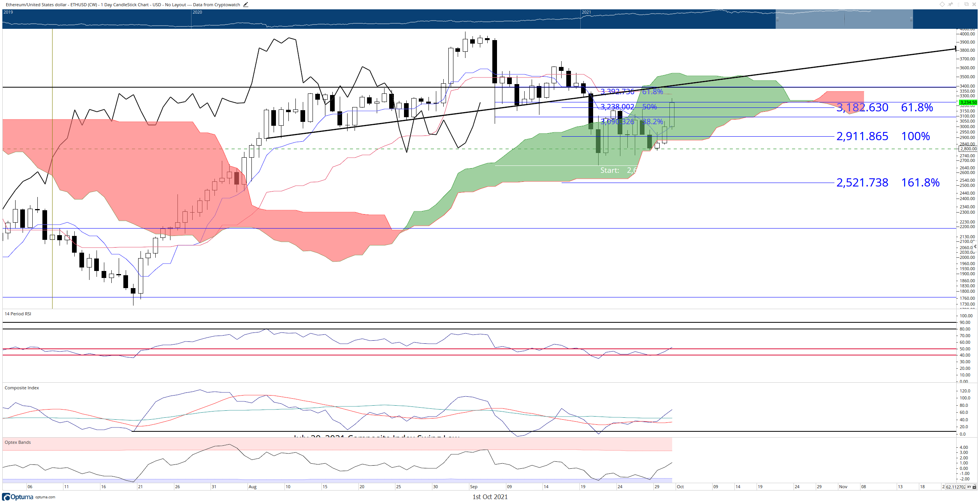Viewport: 980px width, 503px height.
Task: Toggle the lock icon at bottom right
Action: point(975,487)
